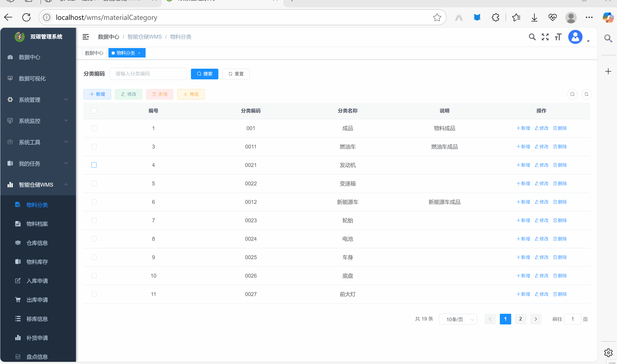Click the header search magnifier icon
This screenshot has height=364, width=617.
click(x=532, y=37)
